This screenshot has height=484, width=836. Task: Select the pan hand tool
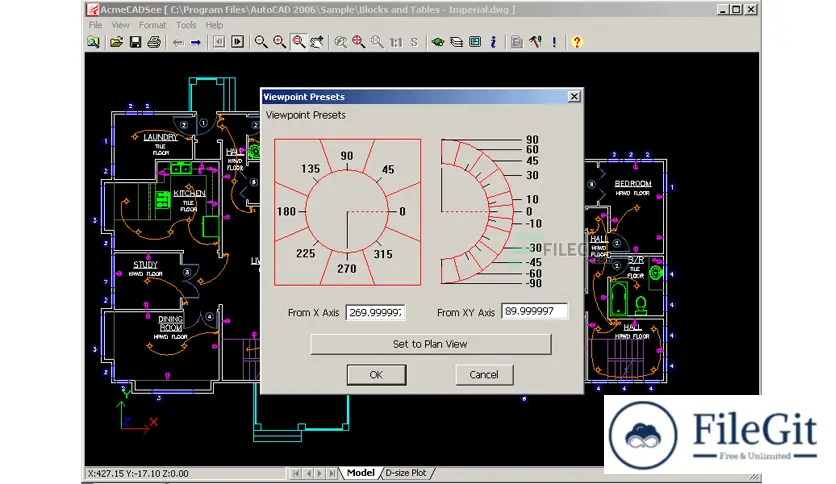[x=317, y=42]
